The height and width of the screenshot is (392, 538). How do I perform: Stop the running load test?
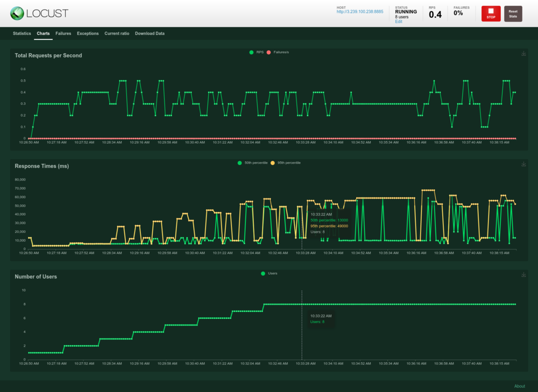(491, 14)
